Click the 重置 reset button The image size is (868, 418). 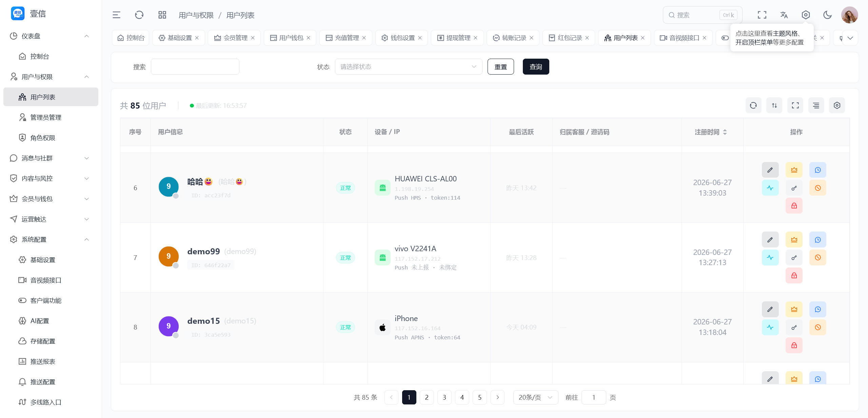501,67
